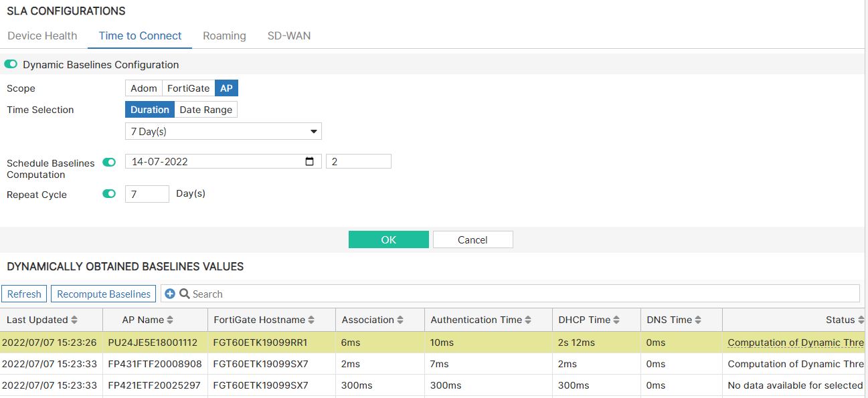Select FortiGate scope option
Image resolution: width=868 pixels, height=398 pixels.
point(189,88)
